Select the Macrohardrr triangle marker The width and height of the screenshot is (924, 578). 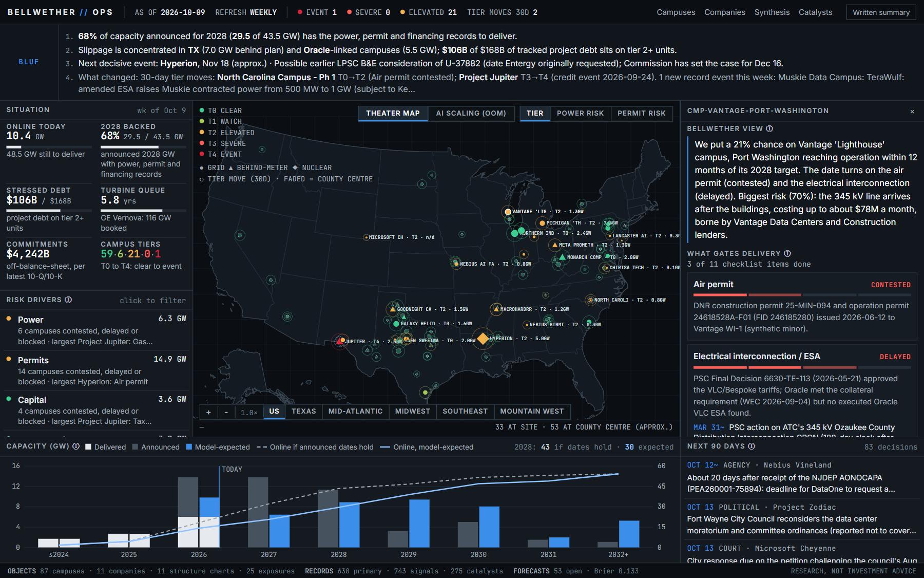[x=496, y=309]
